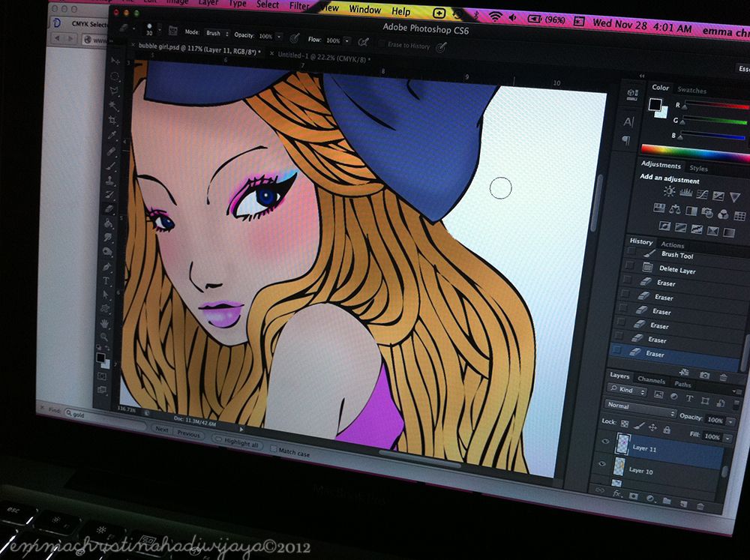Select the Type tool in toolbar
The image size is (750, 560).
(x=106, y=280)
